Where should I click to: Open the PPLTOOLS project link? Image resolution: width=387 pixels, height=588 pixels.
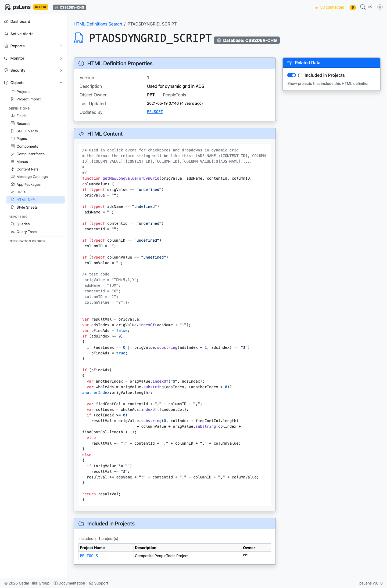click(89, 556)
